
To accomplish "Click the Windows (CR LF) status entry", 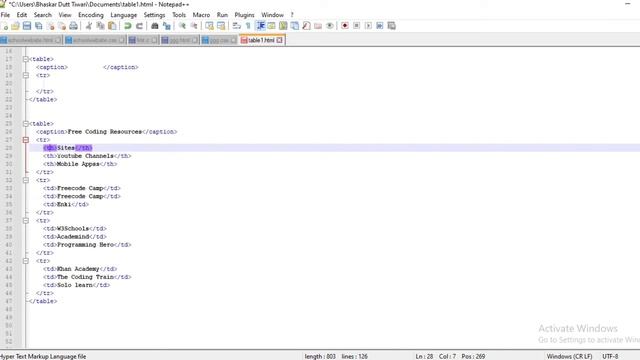I will coord(569,356).
